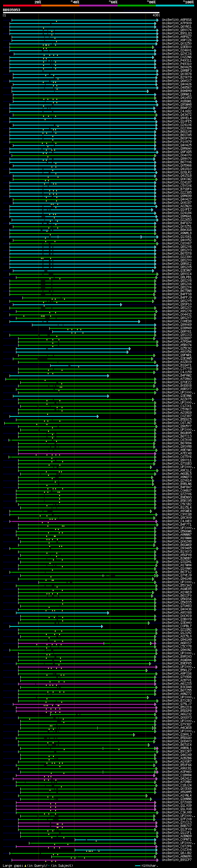Select the UniRef100_O04432 label

pyautogui.click(x=176, y=315)
